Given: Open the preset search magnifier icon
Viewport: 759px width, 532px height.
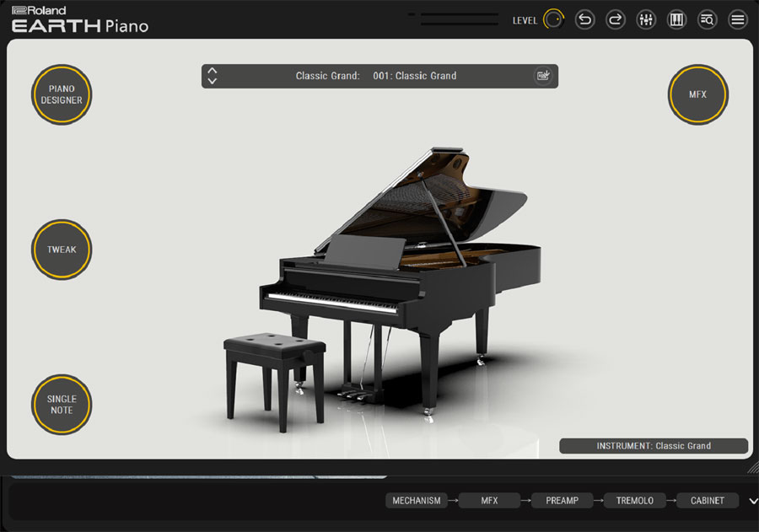Looking at the screenshot, I should 707,19.
